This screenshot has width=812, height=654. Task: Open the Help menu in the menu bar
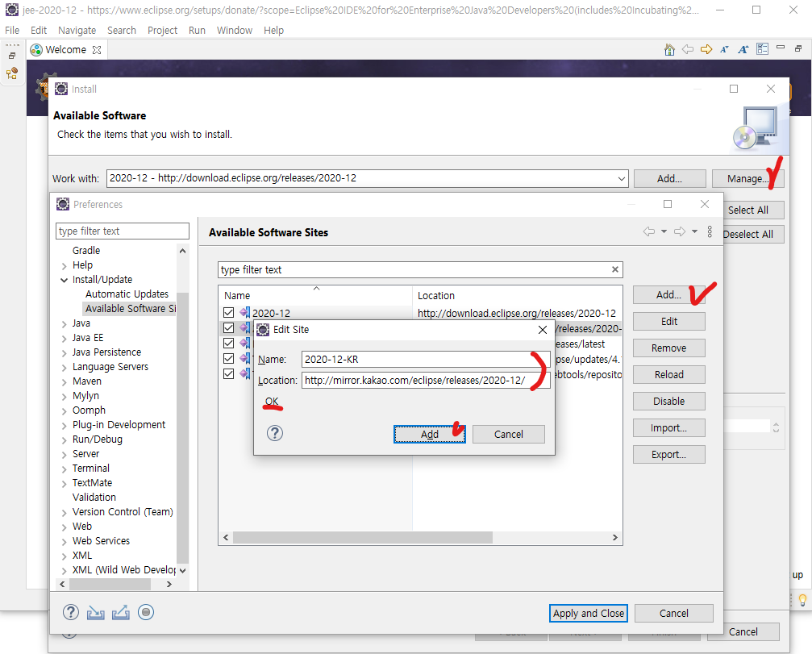click(273, 31)
